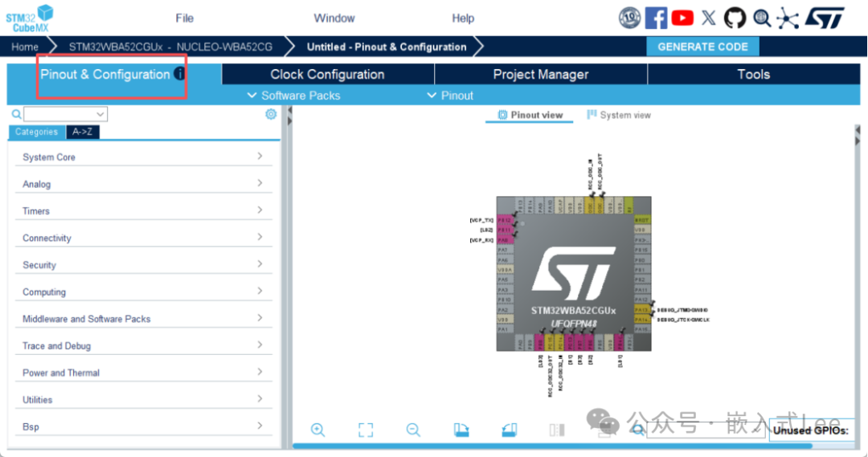
Task: Go to Home breadcrumb
Action: (25, 47)
